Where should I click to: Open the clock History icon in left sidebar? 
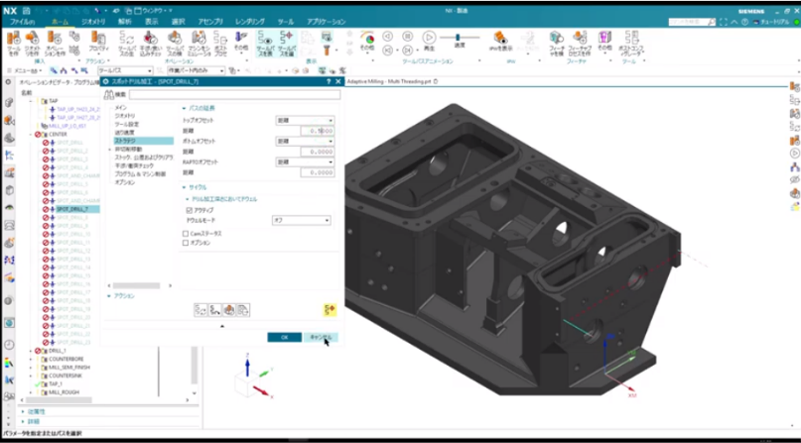[9, 345]
